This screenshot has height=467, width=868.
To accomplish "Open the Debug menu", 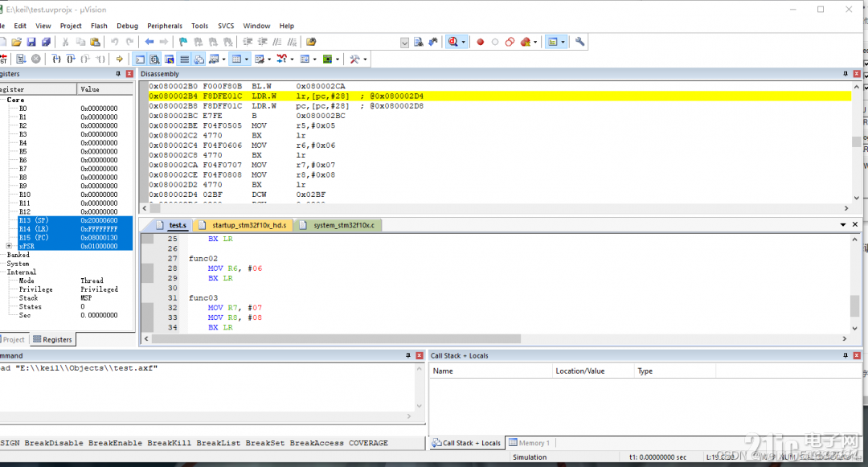I will (x=127, y=26).
